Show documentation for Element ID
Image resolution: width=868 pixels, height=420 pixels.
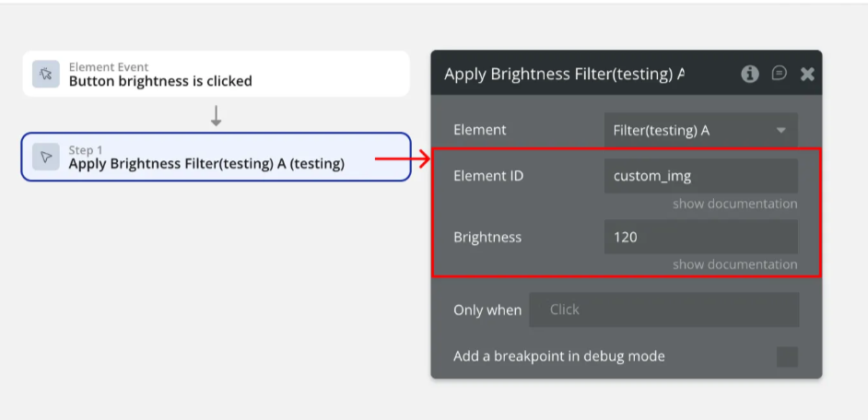tap(734, 204)
